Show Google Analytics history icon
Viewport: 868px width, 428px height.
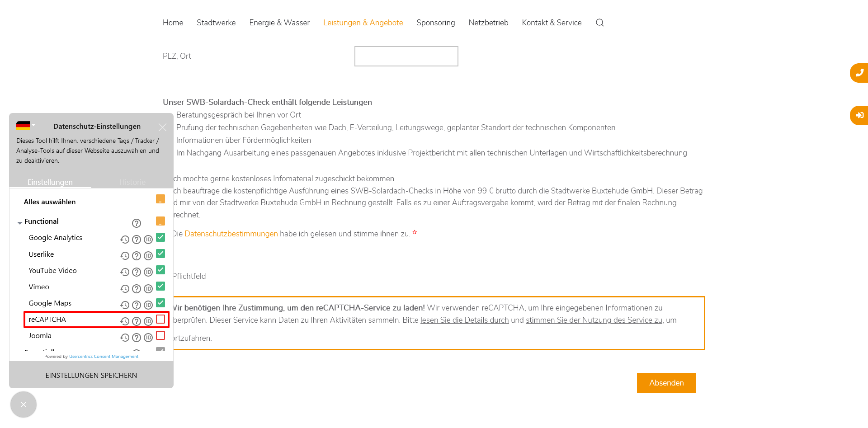tap(125, 240)
